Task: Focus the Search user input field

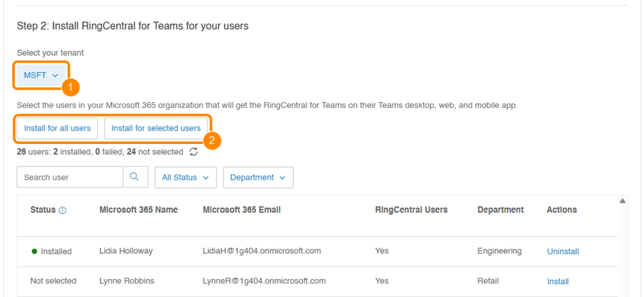Action: click(69, 177)
